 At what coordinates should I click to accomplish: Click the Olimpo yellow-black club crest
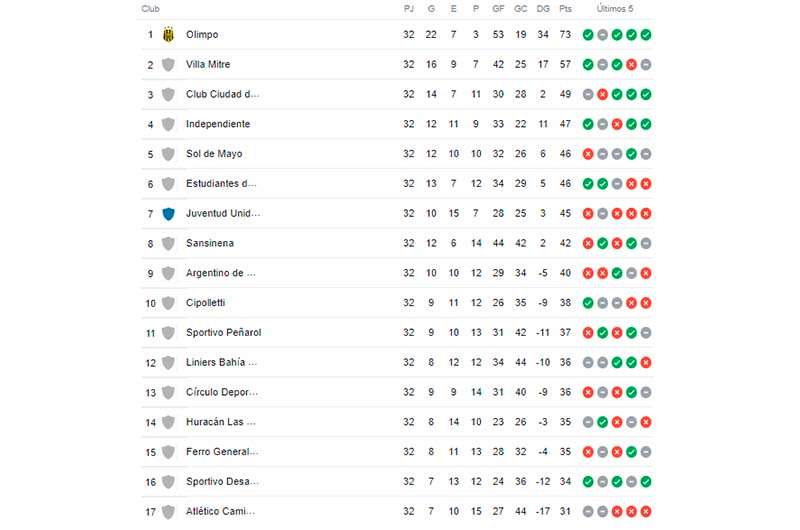click(x=168, y=35)
